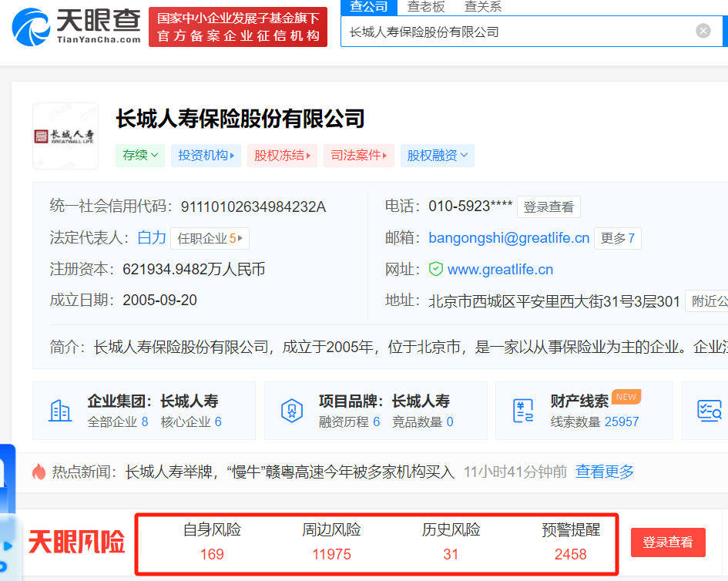Open the 司法案件 tag
This screenshot has height=581, width=728.
(358, 156)
